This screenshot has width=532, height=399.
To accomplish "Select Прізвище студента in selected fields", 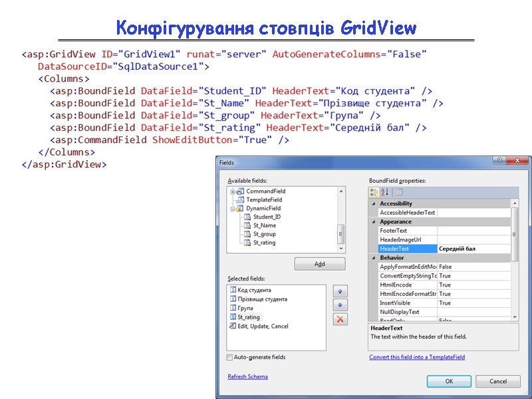I will 262,299.
